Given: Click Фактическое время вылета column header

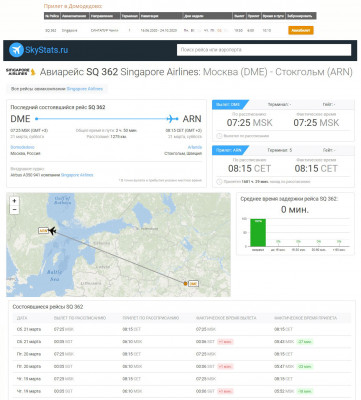Looking at the screenshot, I should (x=226, y=318).
